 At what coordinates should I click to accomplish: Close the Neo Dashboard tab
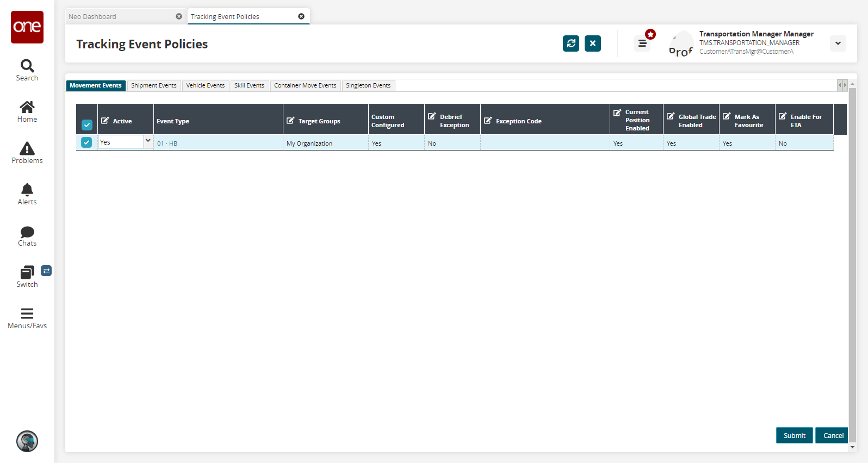coord(179,16)
